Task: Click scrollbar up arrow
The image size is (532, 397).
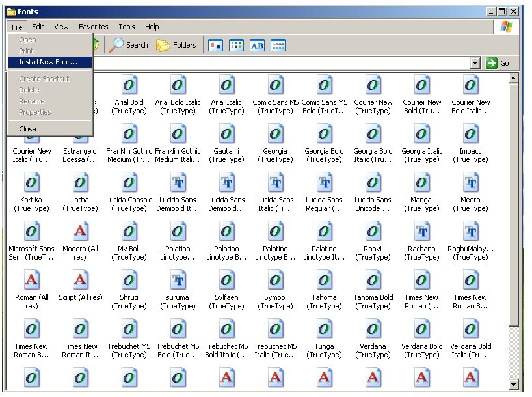Action: [x=514, y=79]
